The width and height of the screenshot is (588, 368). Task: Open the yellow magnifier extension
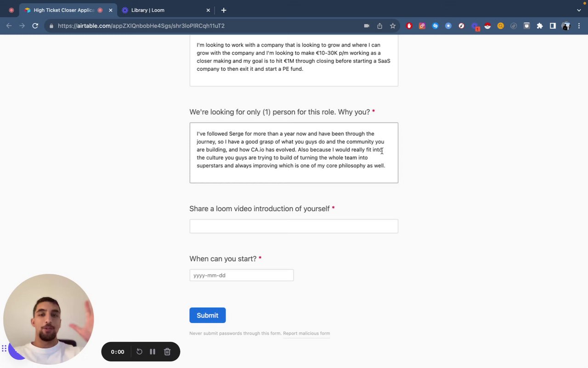pos(501,26)
